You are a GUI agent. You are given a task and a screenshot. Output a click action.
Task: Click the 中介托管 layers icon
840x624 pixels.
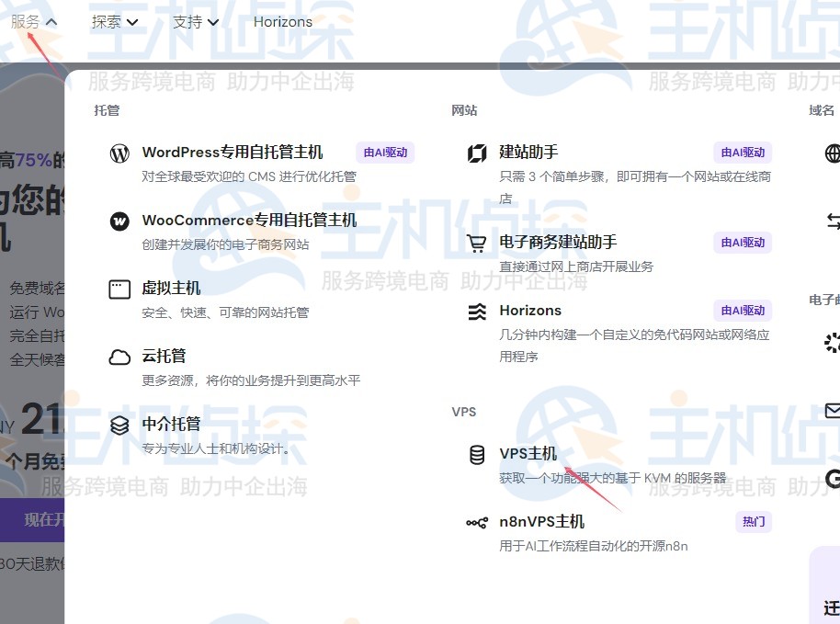point(119,425)
